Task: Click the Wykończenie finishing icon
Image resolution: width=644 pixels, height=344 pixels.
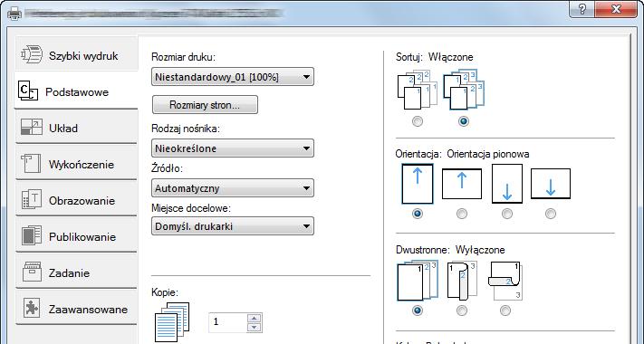Action: [x=31, y=163]
